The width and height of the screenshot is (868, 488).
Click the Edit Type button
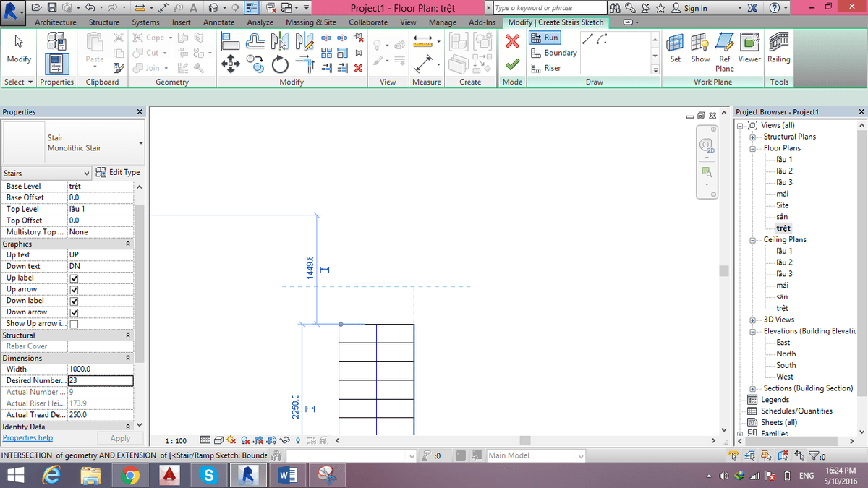click(x=119, y=173)
